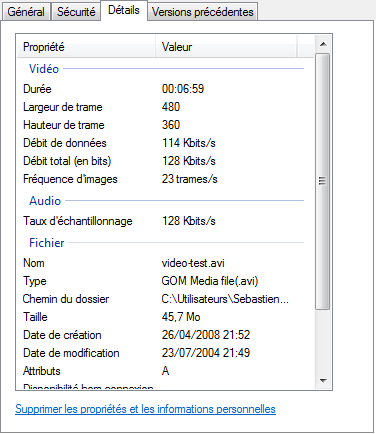Click the path C:\Utilisateurs\Sebastien...

pyautogui.click(x=225, y=299)
